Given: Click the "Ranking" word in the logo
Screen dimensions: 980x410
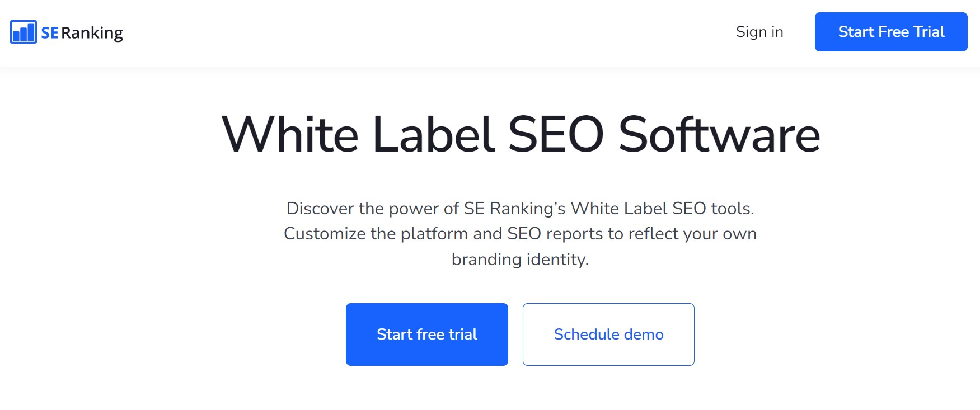Looking at the screenshot, I should coord(92,34).
